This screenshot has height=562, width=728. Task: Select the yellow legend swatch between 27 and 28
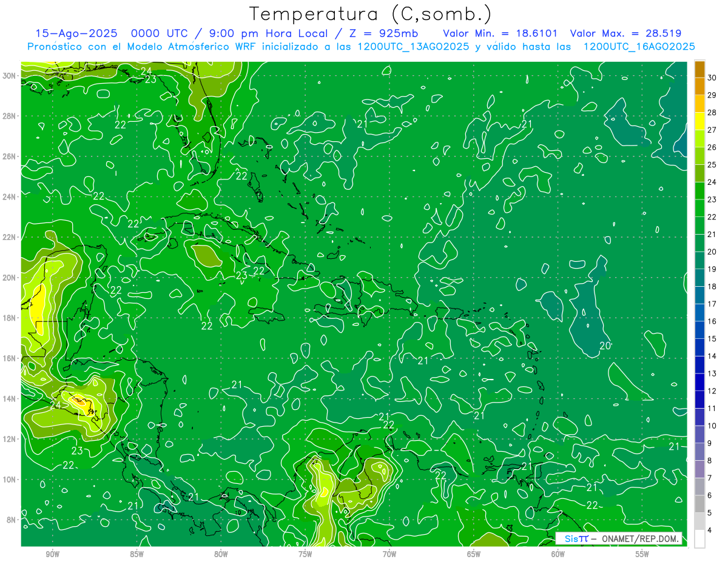tap(699, 121)
